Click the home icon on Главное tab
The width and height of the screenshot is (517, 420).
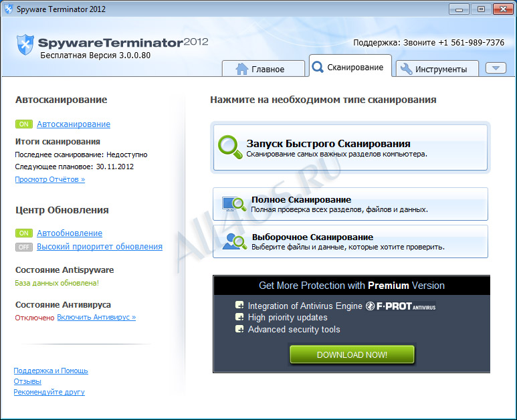pos(241,69)
